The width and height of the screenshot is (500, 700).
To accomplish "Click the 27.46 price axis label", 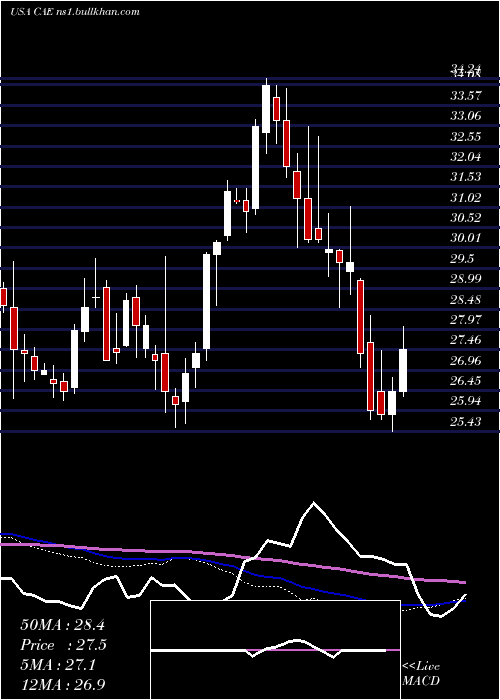I will click(x=466, y=340).
